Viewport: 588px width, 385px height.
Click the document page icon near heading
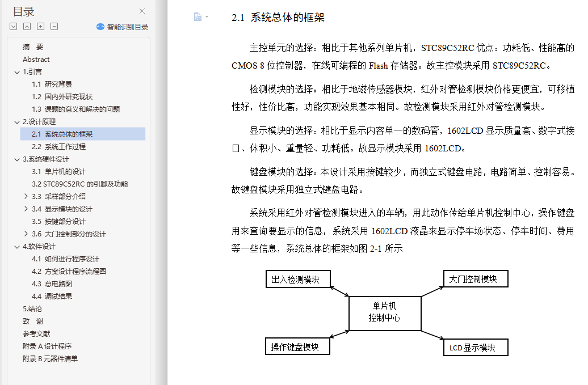tap(198, 16)
